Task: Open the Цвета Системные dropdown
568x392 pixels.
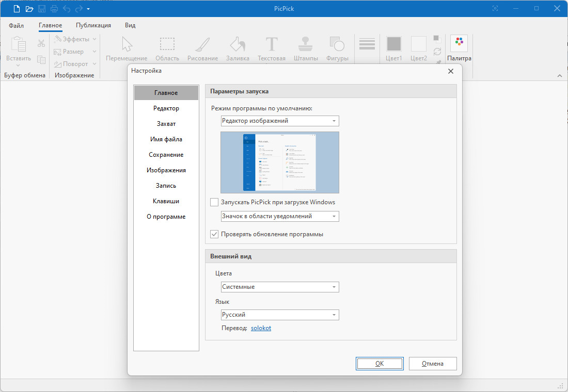Action: 280,287
